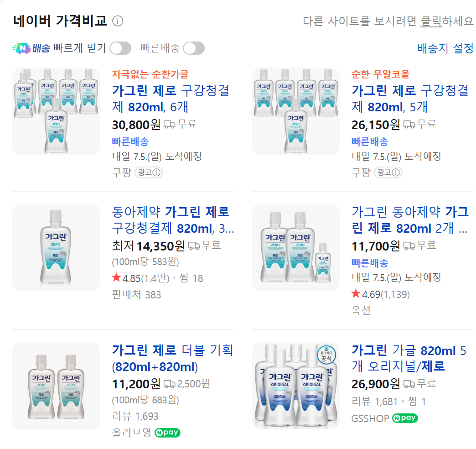Select the five-bottle 가그린 제로 product thumbnail

point(296,111)
